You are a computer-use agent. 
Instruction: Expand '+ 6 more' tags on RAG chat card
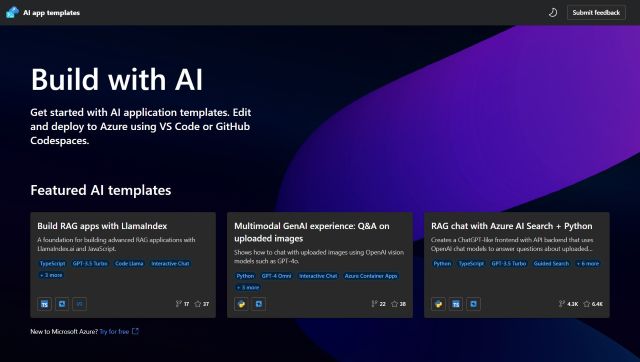point(588,264)
